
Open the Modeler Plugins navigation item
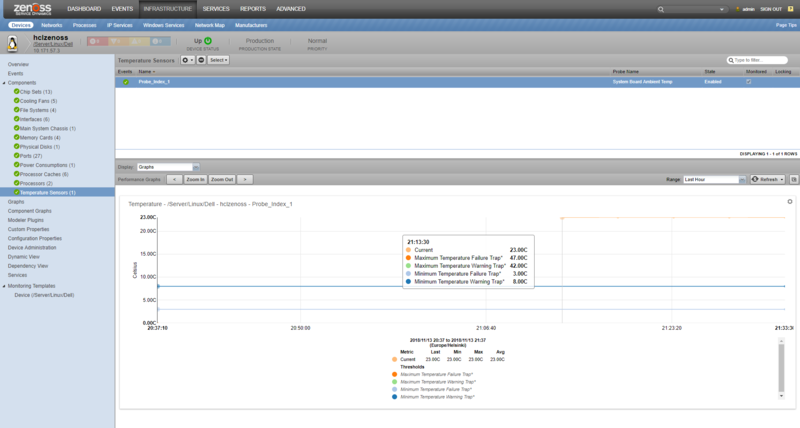pyautogui.click(x=26, y=220)
